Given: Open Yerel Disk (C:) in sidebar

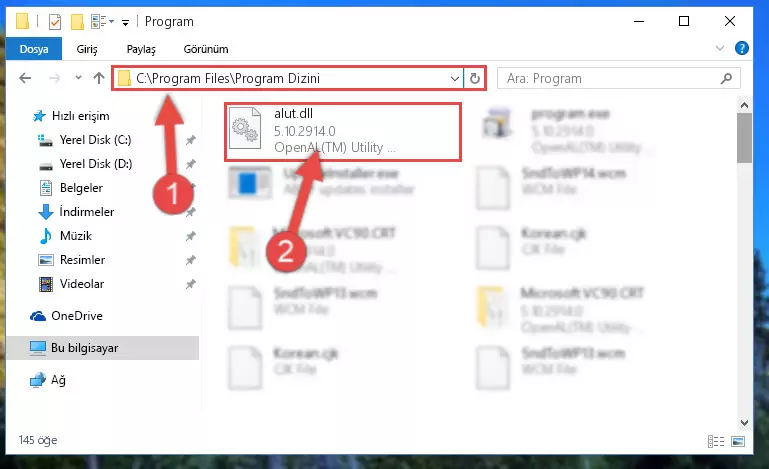Looking at the screenshot, I should pyautogui.click(x=95, y=140).
